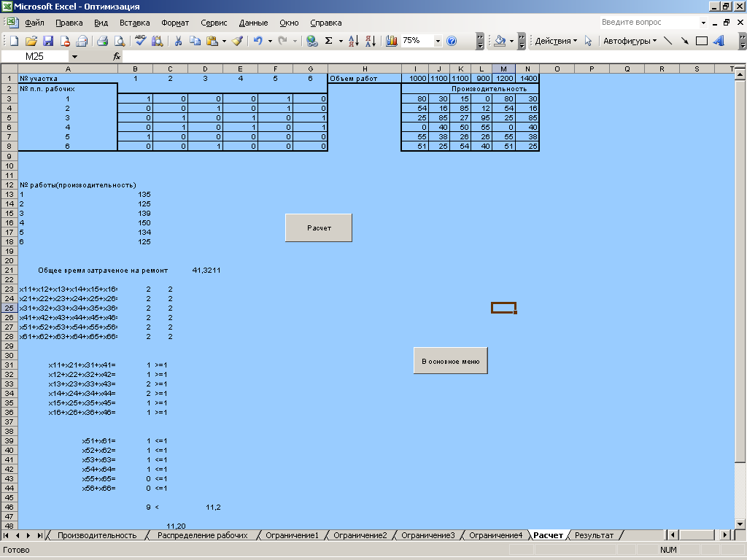This screenshot has height=560, width=747.
Task: Switch to the Результат sheet tab
Action: point(594,535)
